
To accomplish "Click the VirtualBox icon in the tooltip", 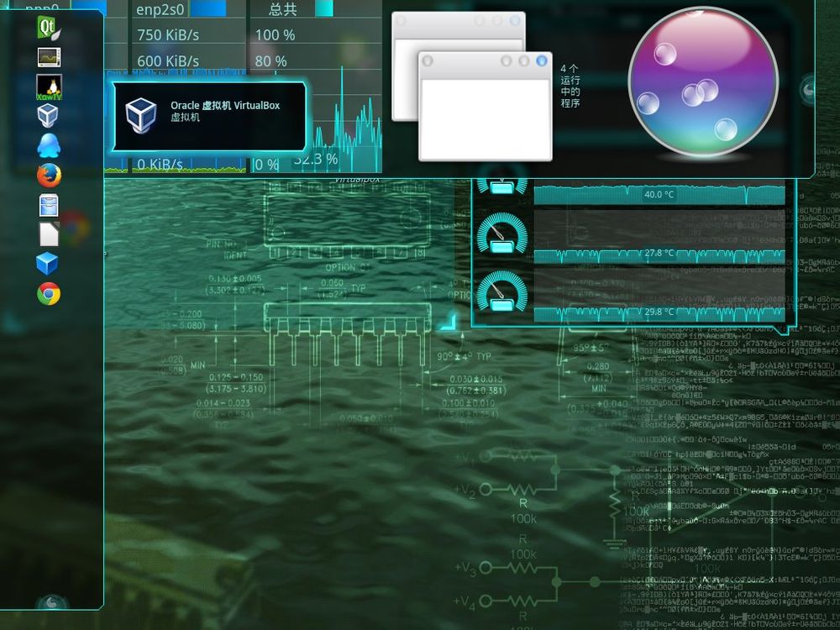I will tap(141, 114).
